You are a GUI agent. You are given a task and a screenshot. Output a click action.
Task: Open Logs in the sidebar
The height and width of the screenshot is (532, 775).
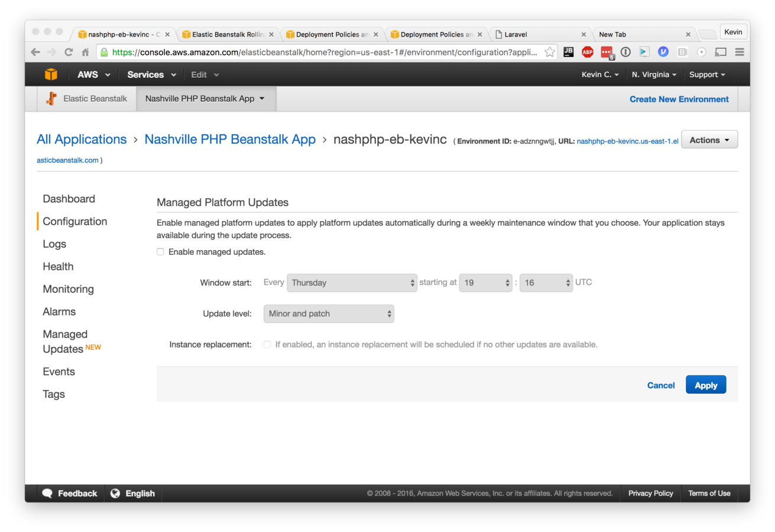pyautogui.click(x=54, y=244)
